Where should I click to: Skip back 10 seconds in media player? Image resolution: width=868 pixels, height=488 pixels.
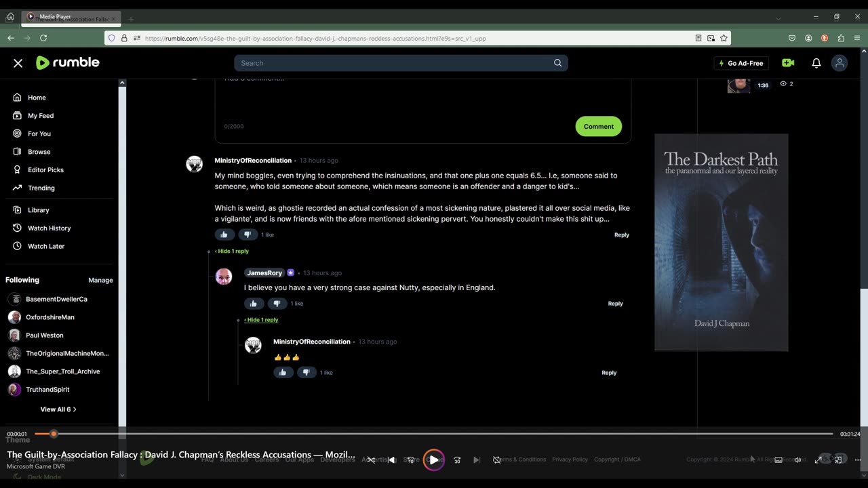411,460
